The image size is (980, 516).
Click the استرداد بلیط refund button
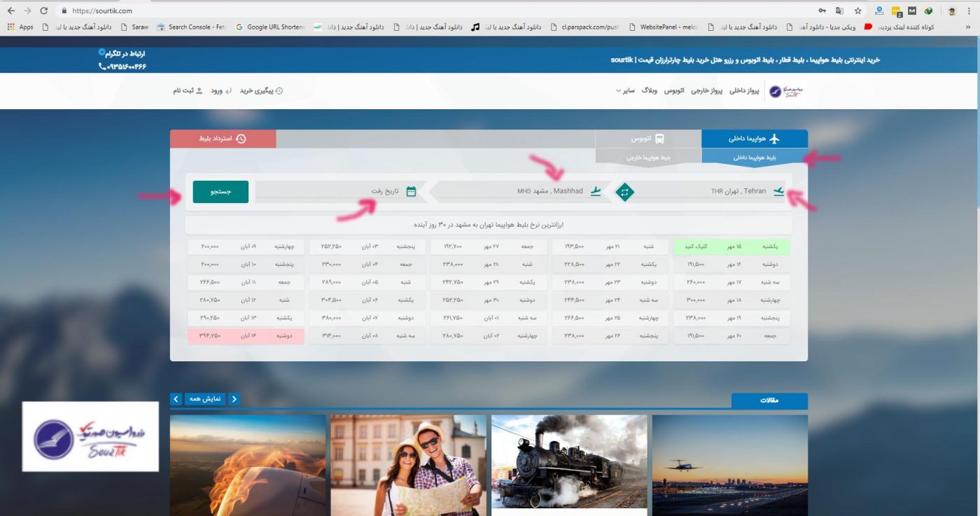coord(223,139)
